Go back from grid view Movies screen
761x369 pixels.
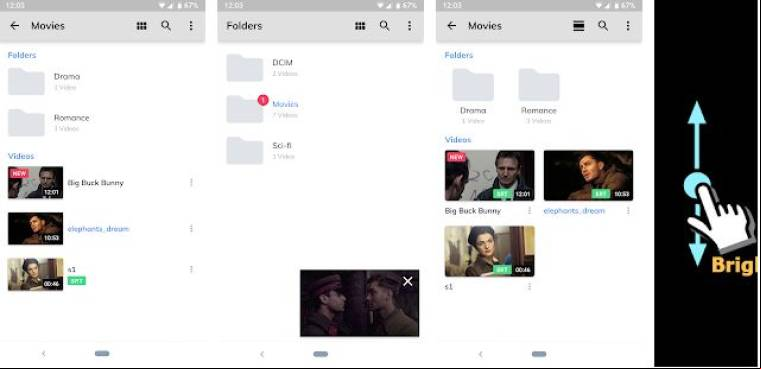tap(452, 26)
